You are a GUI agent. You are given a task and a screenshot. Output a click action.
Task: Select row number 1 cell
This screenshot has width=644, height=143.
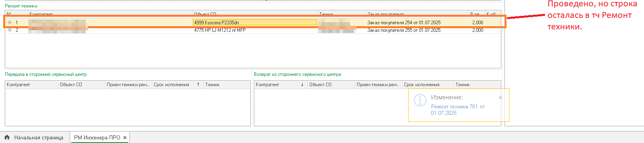(17, 23)
